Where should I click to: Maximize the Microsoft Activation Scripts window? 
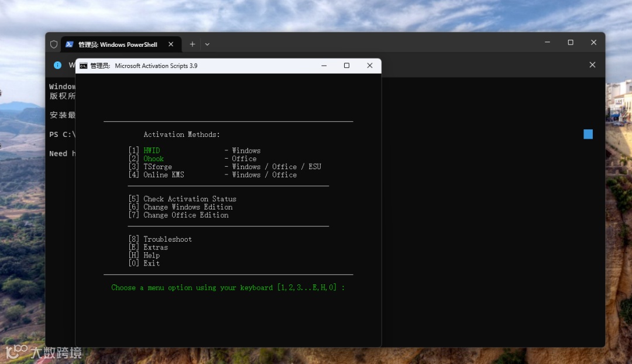346,66
